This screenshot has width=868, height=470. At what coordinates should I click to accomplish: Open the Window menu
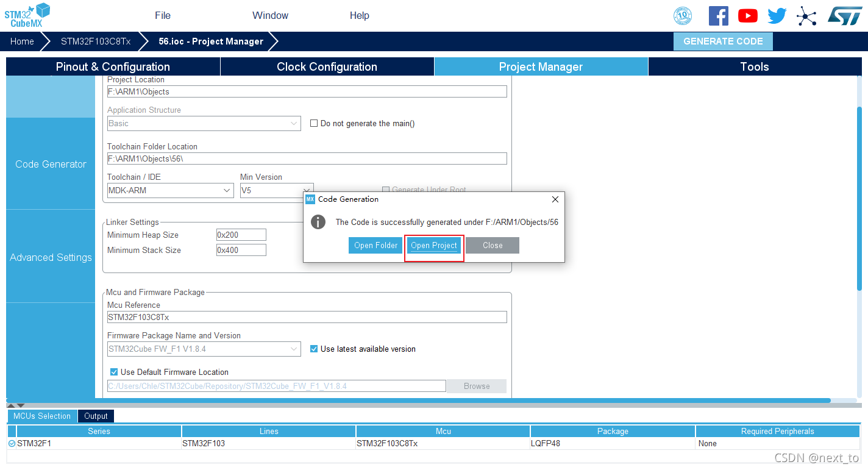click(x=271, y=15)
